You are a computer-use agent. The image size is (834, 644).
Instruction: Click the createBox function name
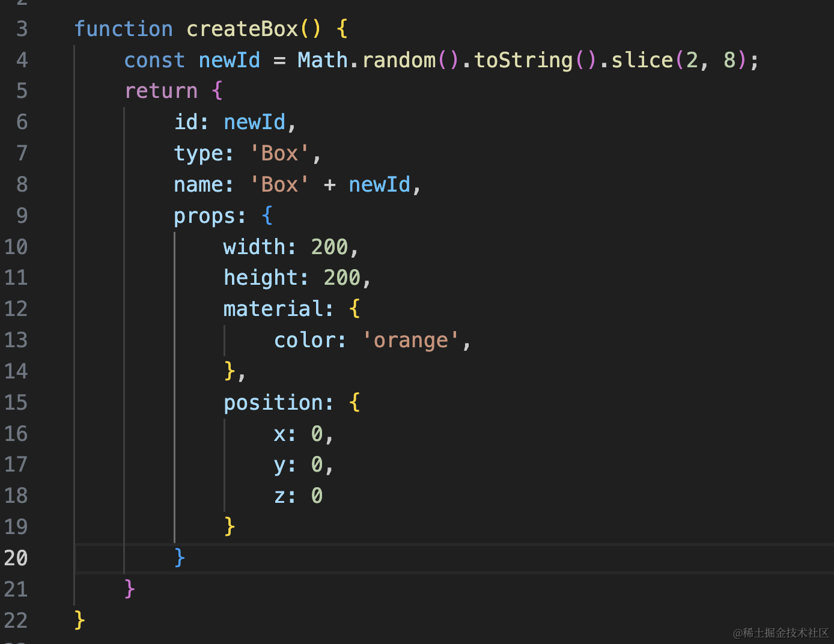(x=242, y=29)
